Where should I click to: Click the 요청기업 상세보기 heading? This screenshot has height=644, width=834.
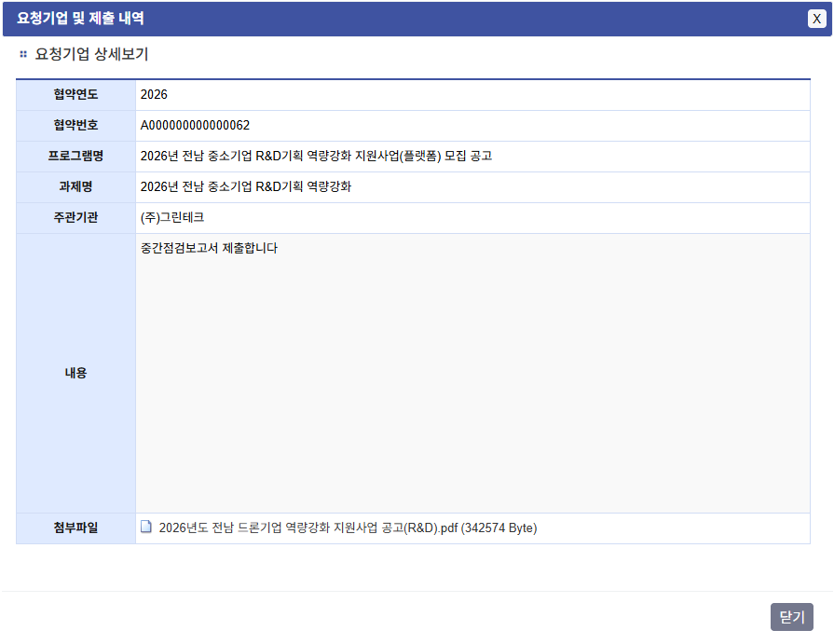(x=91, y=54)
